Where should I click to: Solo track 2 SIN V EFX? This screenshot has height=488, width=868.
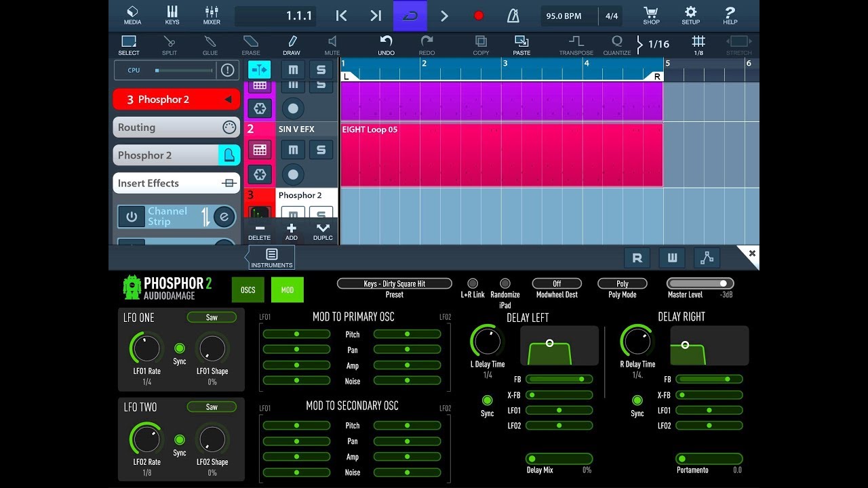[321, 150]
